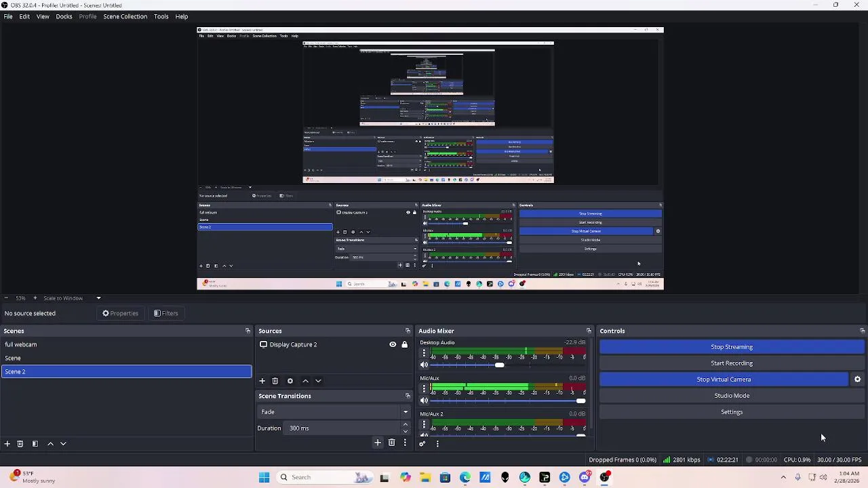Pop out the Audio Mixer dock
The width and height of the screenshot is (868, 488).
(589, 331)
